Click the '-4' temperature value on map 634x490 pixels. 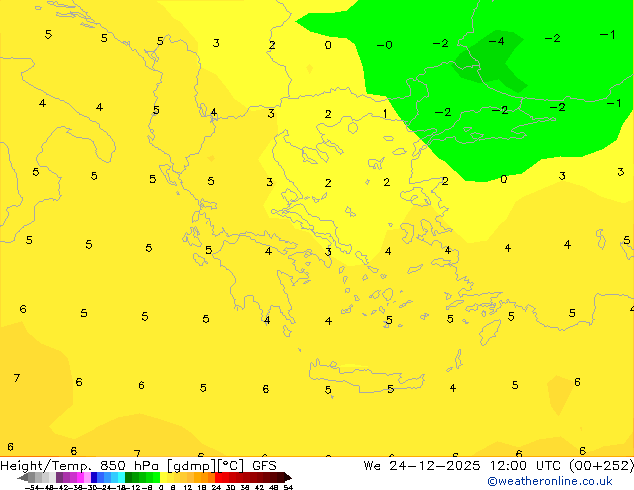(x=496, y=41)
